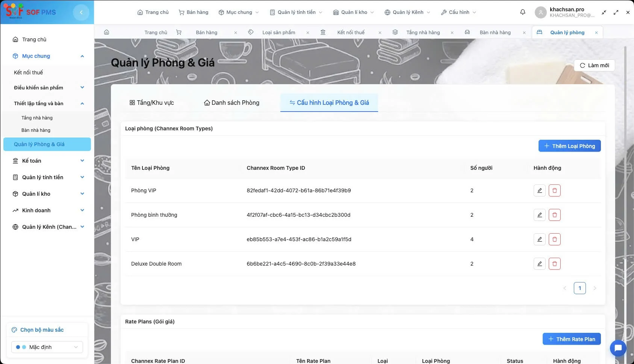Click the user avatar icon

click(x=540, y=12)
